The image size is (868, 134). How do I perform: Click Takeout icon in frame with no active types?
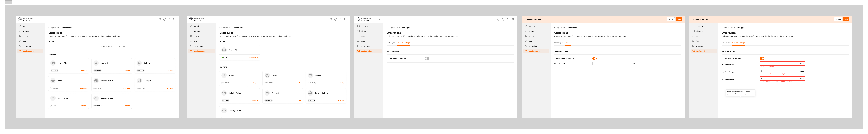click(x=53, y=81)
